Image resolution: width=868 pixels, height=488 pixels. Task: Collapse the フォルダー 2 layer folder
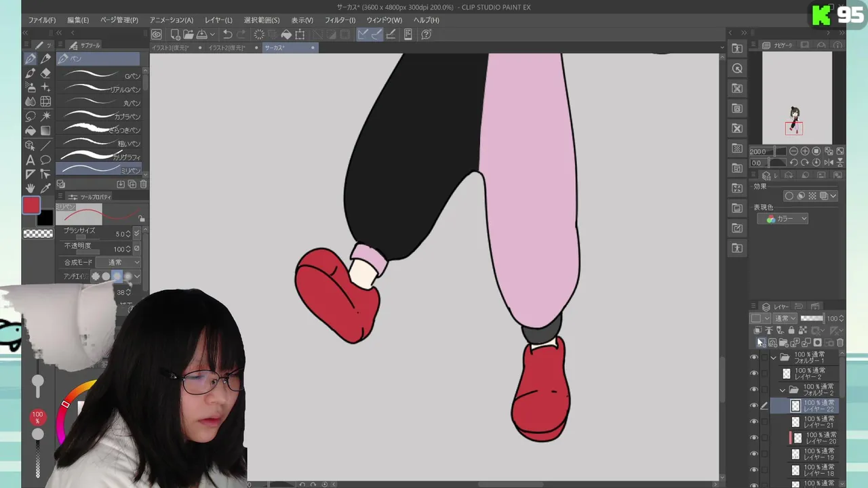[783, 390]
